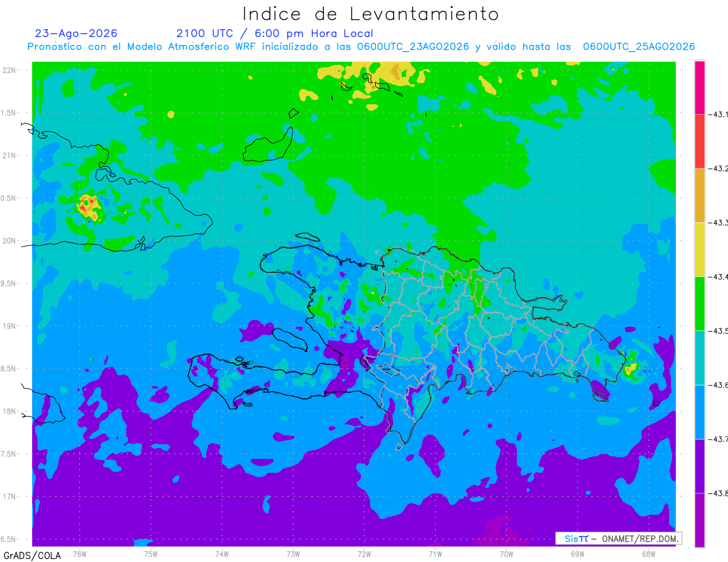
Task: Click the ONAMET/REP.DOM. label box
Action: 618,538
